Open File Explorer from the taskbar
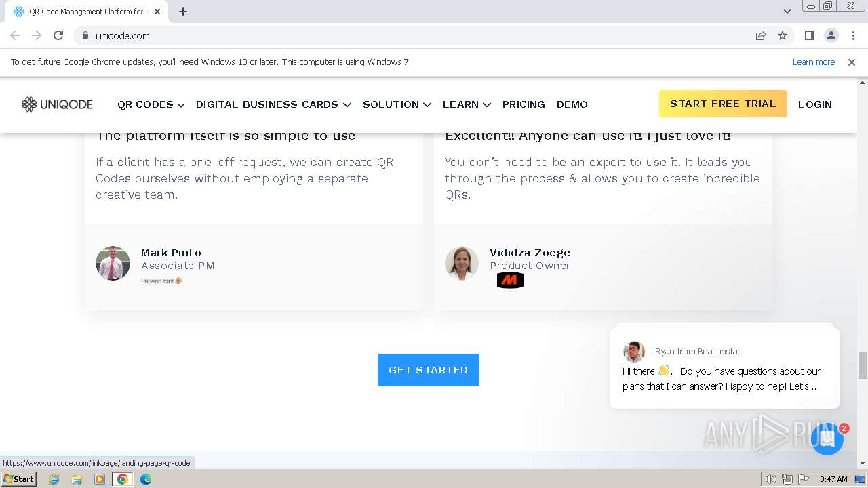The height and width of the screenshot is (488, 868). tap(77, 479)
